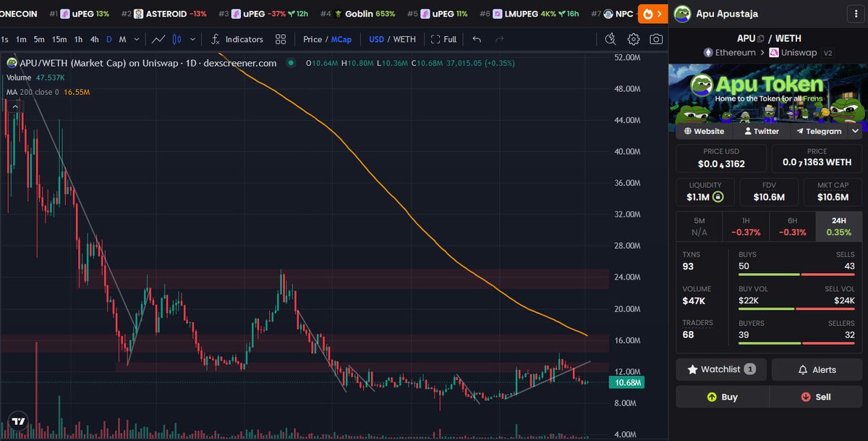Select the 5M stats tab
The image size is (868, 441).
[699, 226]
